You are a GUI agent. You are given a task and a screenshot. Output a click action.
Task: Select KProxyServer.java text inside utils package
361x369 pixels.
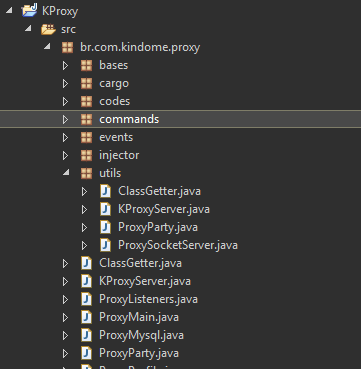164,210
